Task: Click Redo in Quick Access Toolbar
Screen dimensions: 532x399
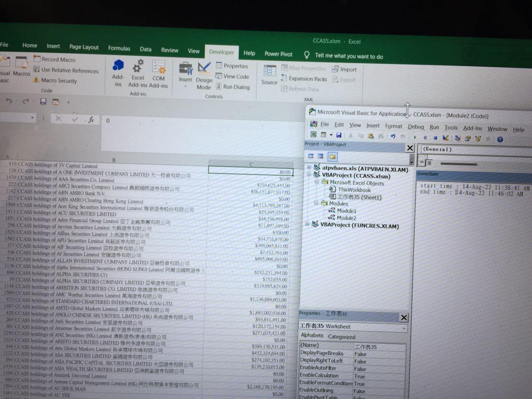Action: (26, 101)
